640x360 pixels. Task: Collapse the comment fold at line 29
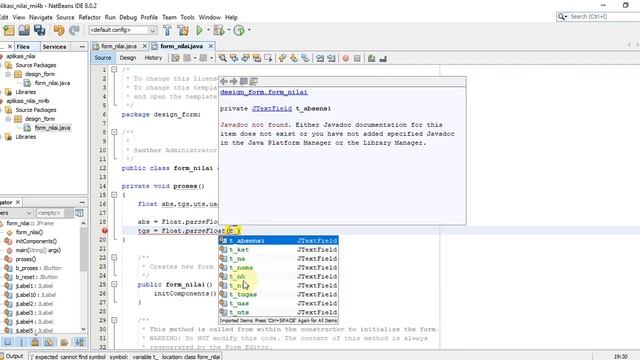coord(114,320)
